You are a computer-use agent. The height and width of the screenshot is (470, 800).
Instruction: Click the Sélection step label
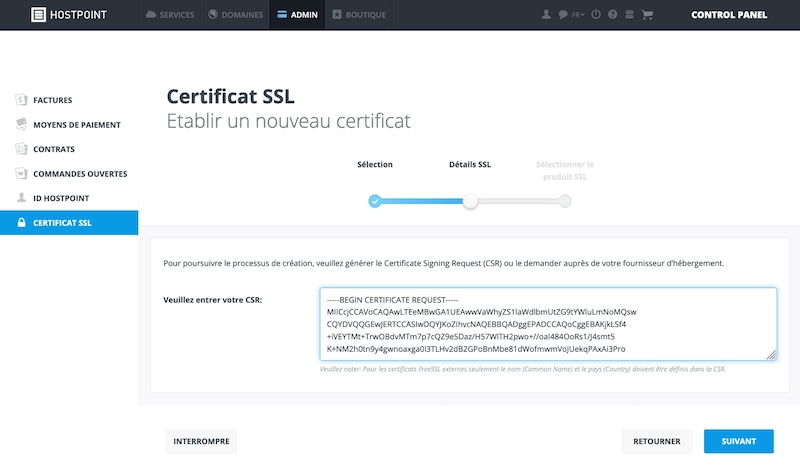pyautogui.click(x=375, y=164)
